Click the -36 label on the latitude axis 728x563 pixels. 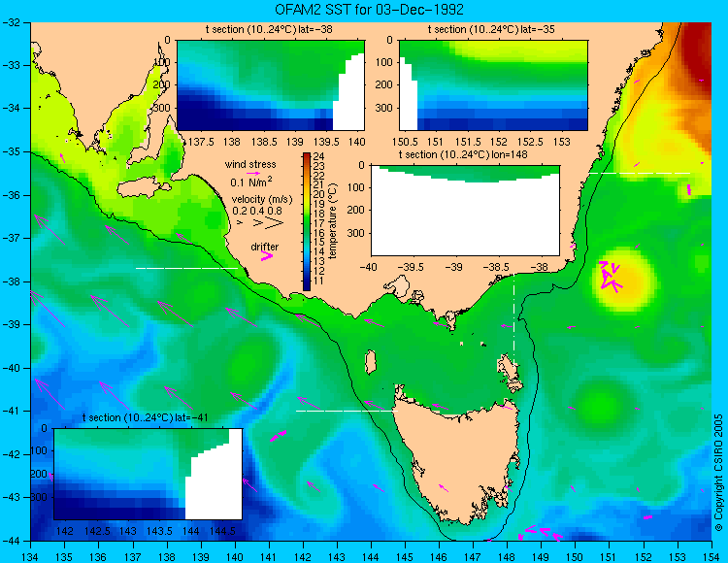pyautogui.click(x=10, y=195)
